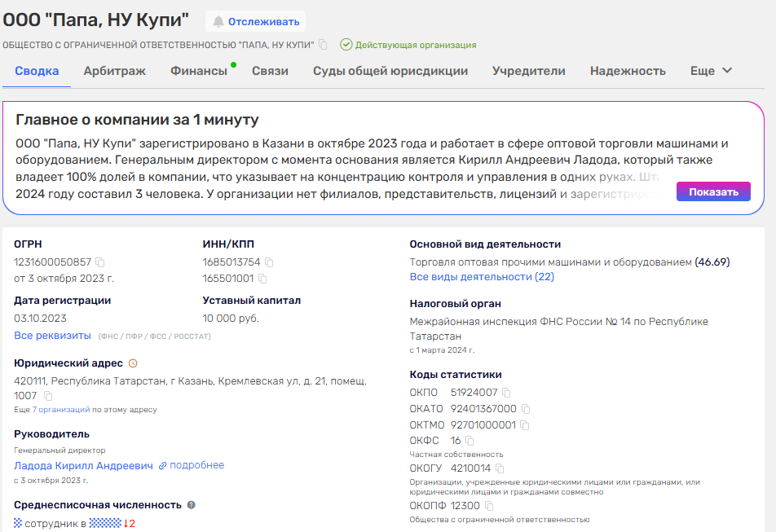776x532 pixels.
Task: Copy the ИНН value 1685013754
Action: tap(269, 262)
